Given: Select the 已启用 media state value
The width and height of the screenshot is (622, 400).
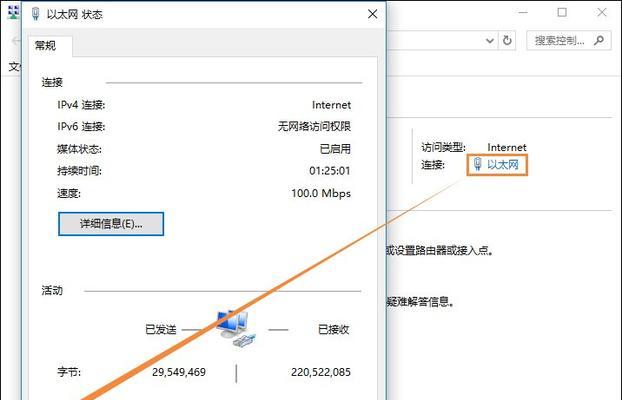Looking at the screenshot, I should pos(335,149).
